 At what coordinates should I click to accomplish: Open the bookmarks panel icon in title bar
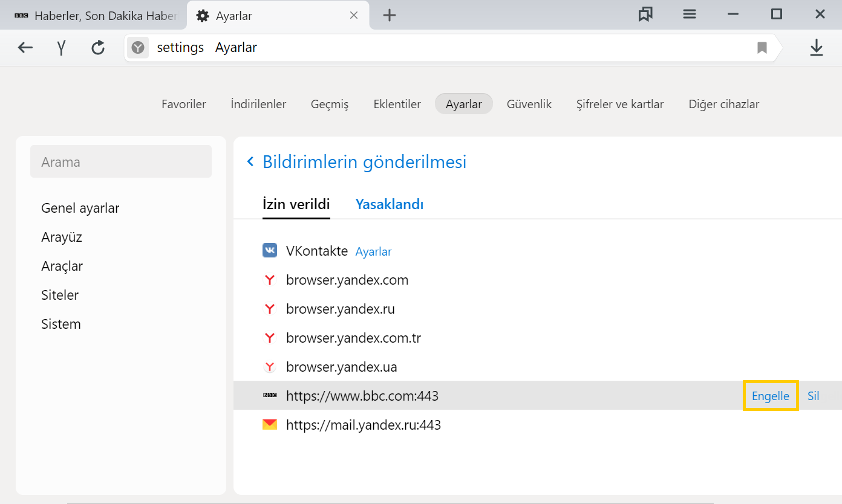pos(645,15)
